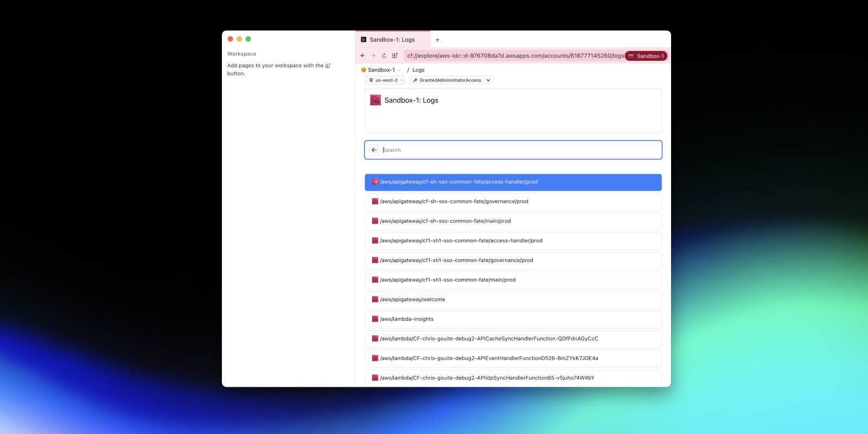Screen dimensions: 868x434
Task: Open cf-sh-sso-common-fate/main/prod log group
Action: click(513, 221)
